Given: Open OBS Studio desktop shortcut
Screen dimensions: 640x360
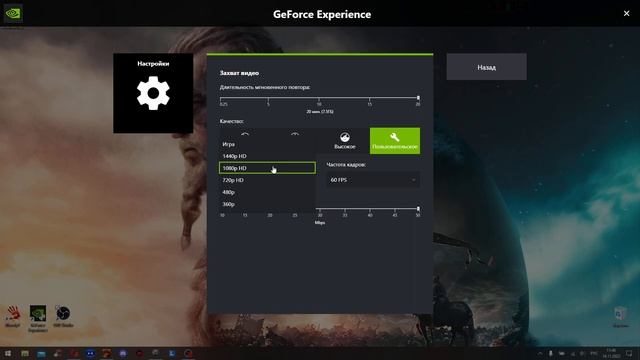Looking at the screenshot, I should coord(63,316).
